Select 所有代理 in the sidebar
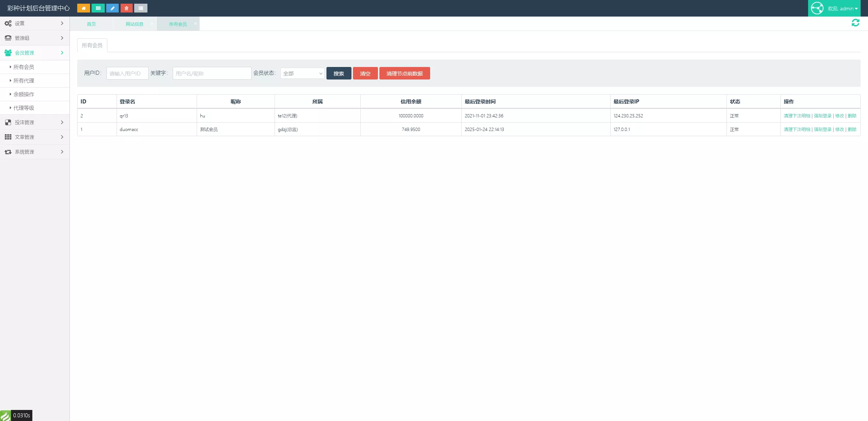This screenshot has width=868, height=421. pyautogui.click(x=24, y=81)
